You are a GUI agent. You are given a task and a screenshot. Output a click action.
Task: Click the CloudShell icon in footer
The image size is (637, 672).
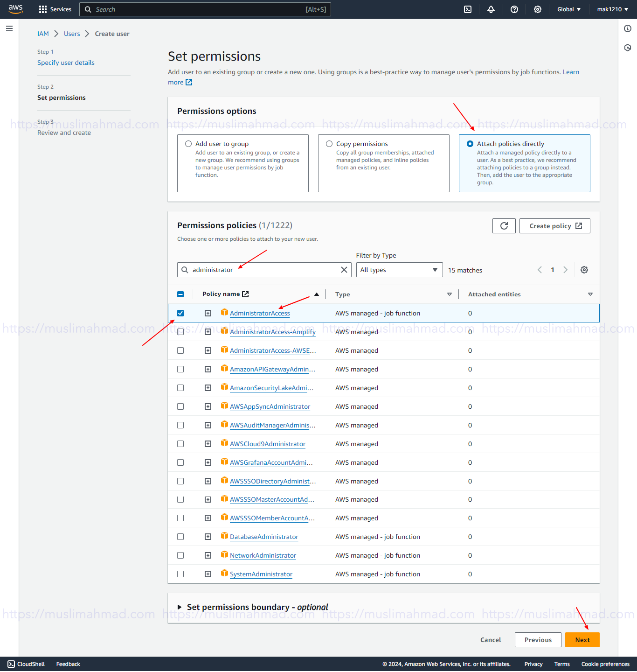(11, 664)
